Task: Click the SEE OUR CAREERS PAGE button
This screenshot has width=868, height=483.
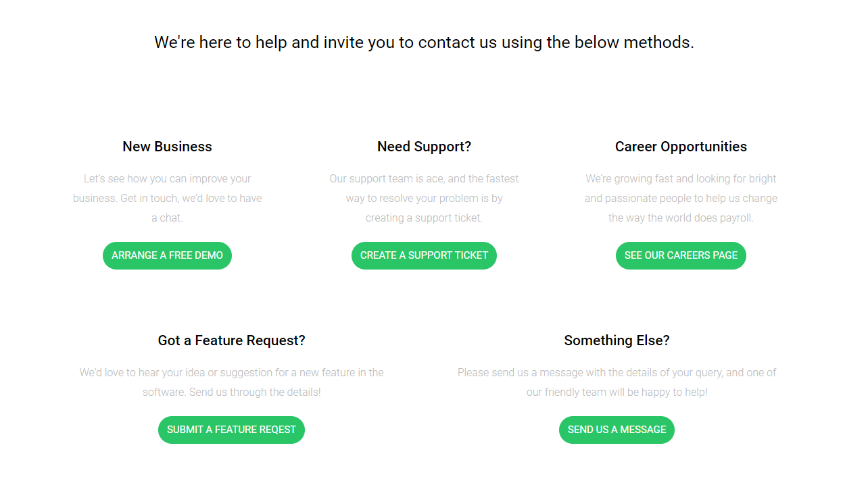Action: tap(681, 255)
